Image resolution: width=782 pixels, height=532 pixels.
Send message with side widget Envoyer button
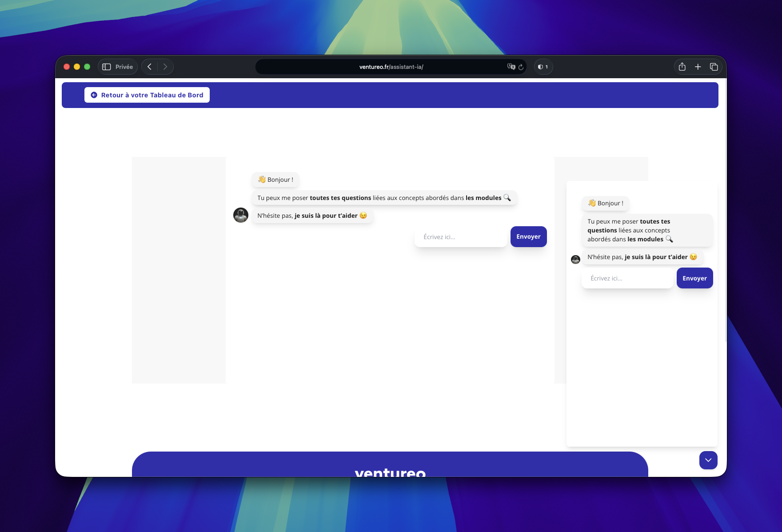[695, 278]
